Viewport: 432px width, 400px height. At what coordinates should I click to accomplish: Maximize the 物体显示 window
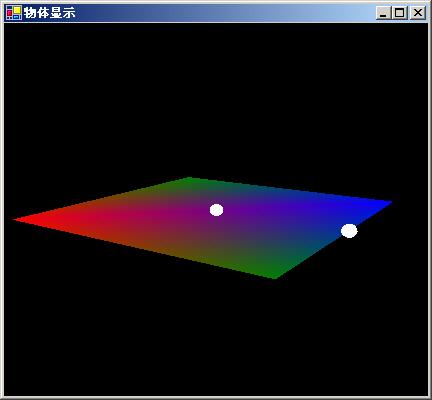399,13
